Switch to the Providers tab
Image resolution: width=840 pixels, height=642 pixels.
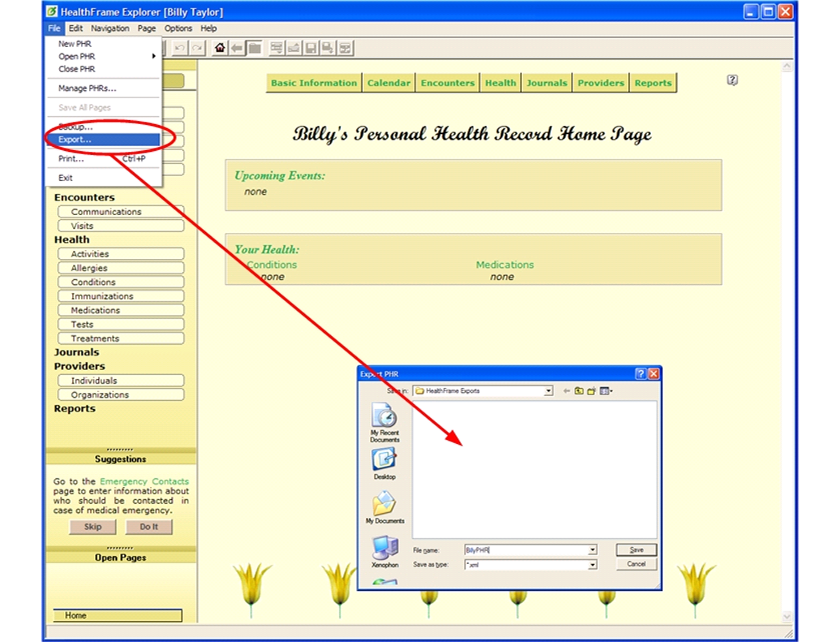pos(601,83)
